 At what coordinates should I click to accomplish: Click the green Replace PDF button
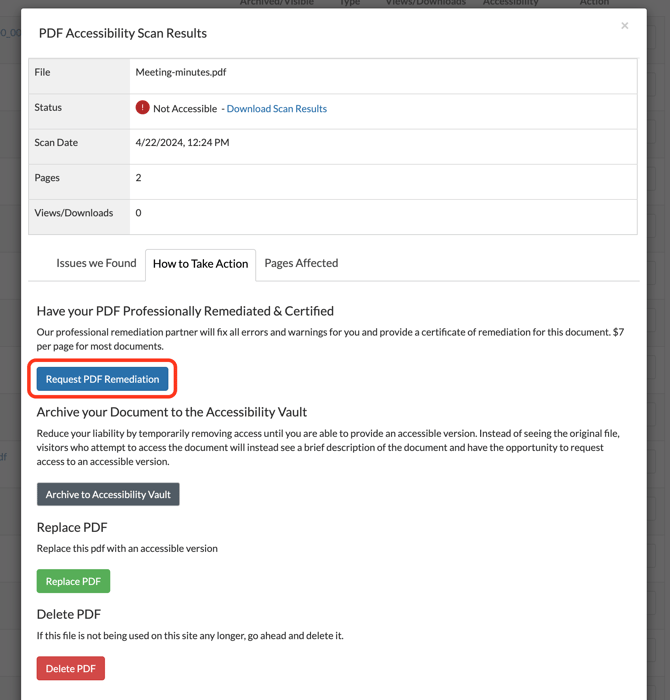coord(73,581)
